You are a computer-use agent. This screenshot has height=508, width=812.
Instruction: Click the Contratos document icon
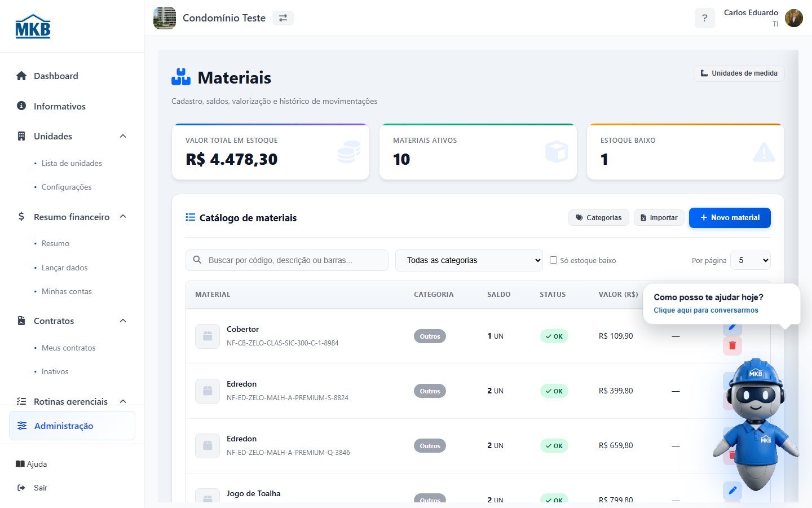[21, 321]
